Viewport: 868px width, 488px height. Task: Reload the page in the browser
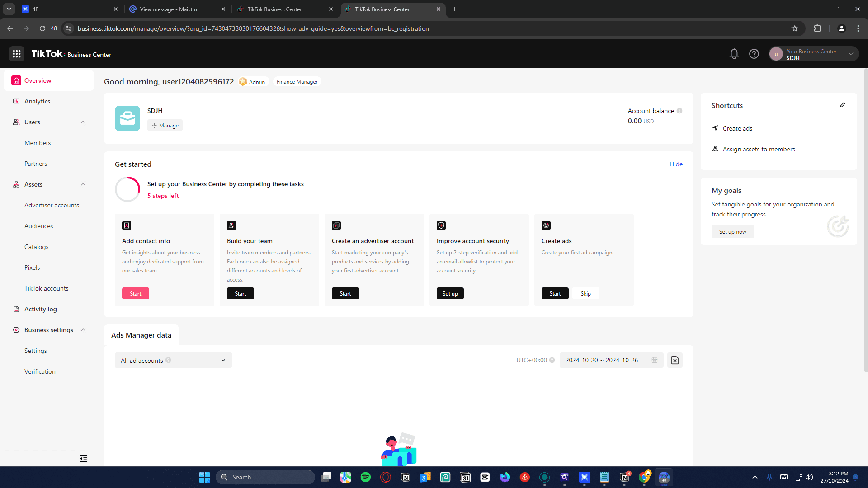point(42,28)
